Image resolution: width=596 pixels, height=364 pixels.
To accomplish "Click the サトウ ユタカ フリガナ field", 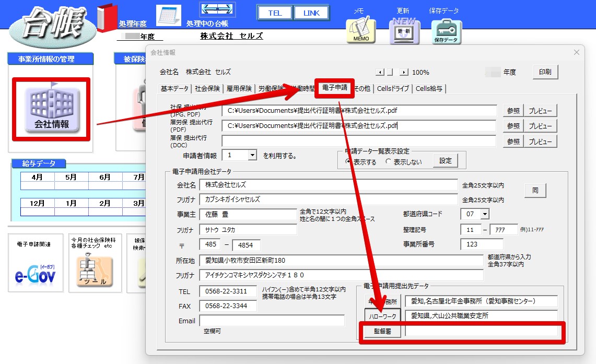I will (248, 230).
